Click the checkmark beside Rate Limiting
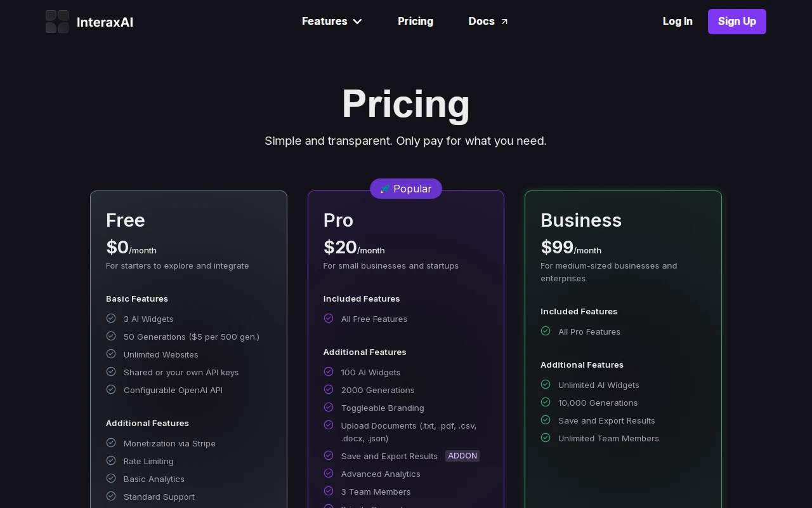 [x=111, y=460]
